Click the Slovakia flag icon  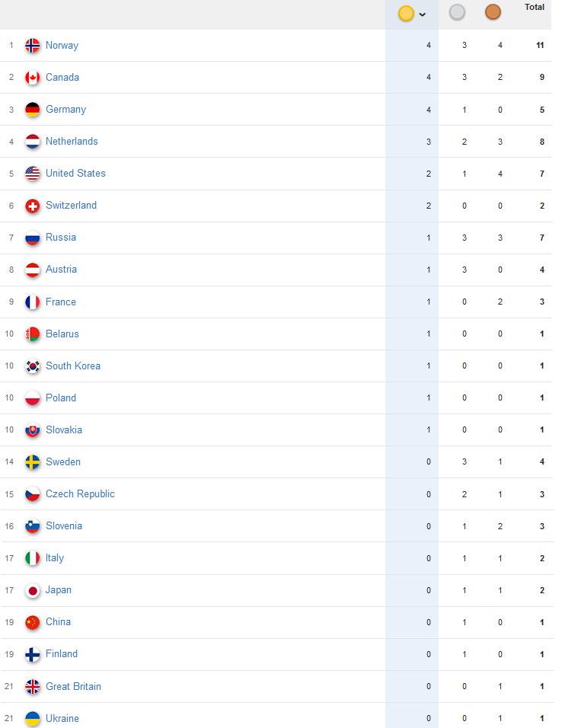click(x=33, y=430)
